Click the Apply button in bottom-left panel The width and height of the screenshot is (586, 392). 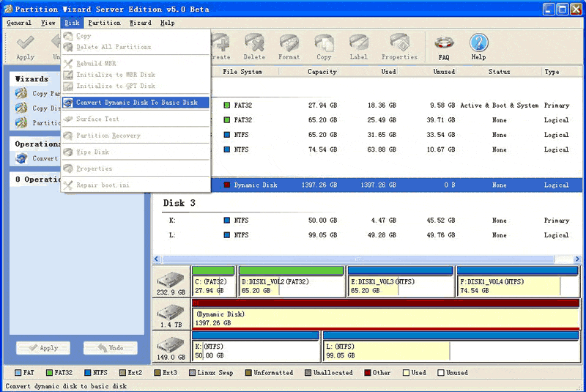(43, 348)
